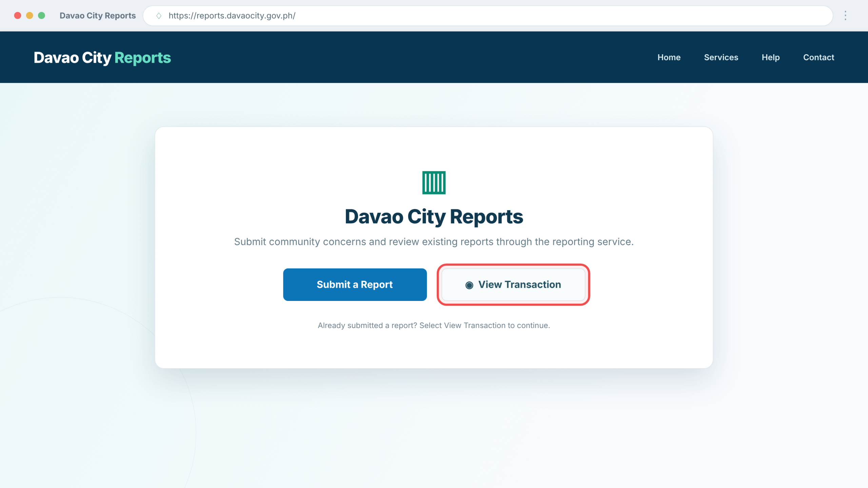Click the Davao City Reports header logo
This screenshot has width=868, height=488.
coord(102,58)
